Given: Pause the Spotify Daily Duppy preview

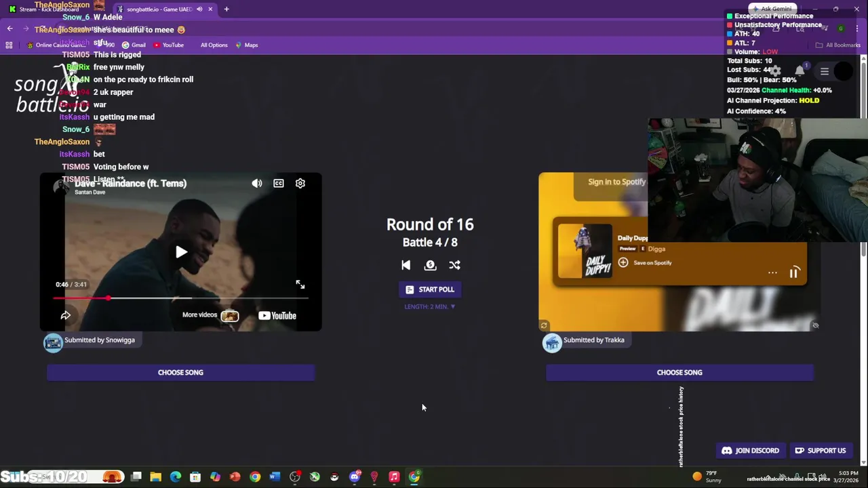Looking at the screenshot, I should (794, 272).
